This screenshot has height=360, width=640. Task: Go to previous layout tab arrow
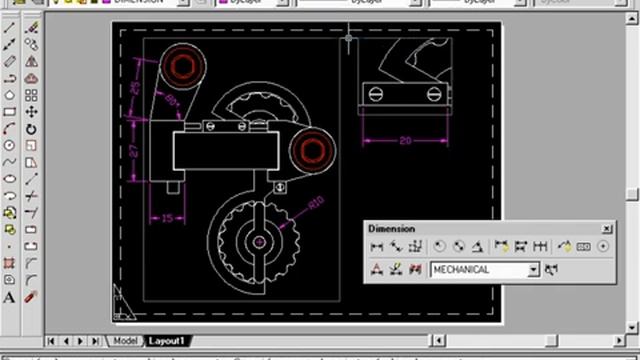[x=66, y=341]
